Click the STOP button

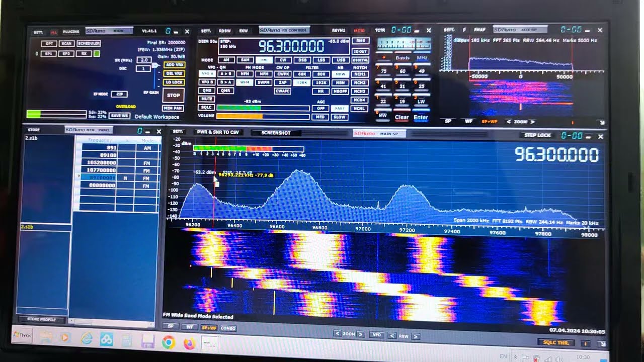point(174,96)
